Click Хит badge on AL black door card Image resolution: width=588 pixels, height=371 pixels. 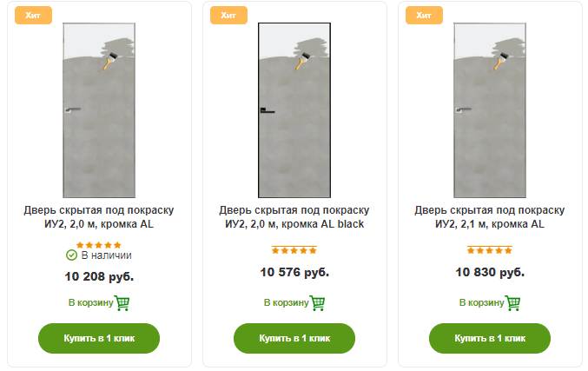tap(228, 16)
